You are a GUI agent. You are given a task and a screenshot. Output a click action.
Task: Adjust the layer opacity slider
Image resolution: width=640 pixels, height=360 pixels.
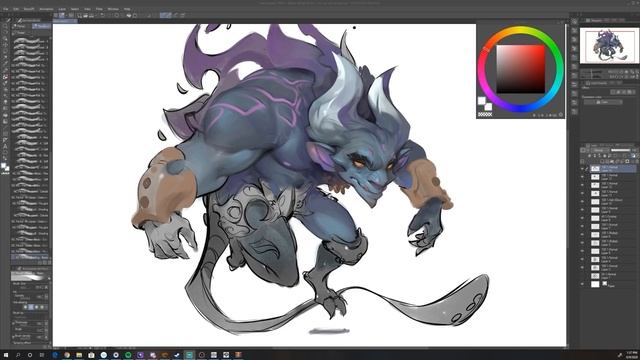pyautogui.click(x=620, y=150)
